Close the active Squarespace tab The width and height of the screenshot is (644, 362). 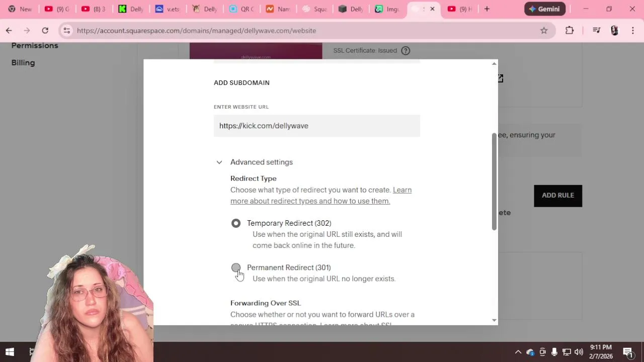[x=432, y=9]
